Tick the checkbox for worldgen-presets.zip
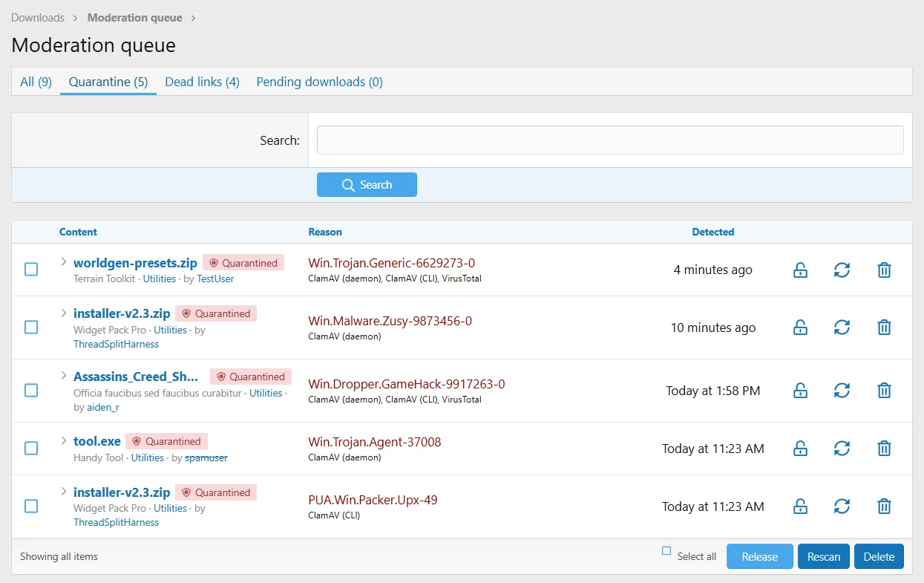The image size is (924, 583). pos(31,269)
